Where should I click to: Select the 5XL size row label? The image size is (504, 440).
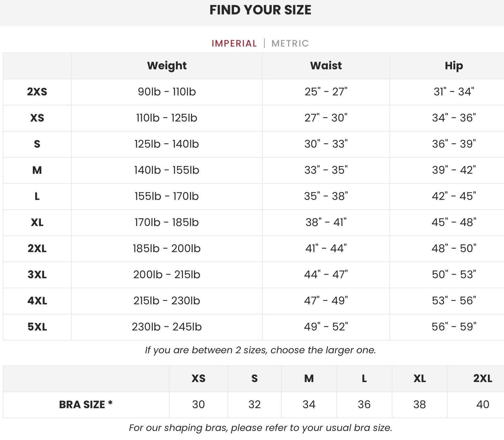tap(37, 327)
